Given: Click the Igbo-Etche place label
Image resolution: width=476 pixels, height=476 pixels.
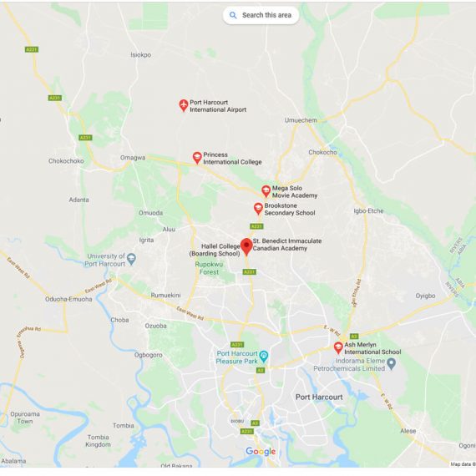Looking at the screenshot, I should tap(368, 210).
